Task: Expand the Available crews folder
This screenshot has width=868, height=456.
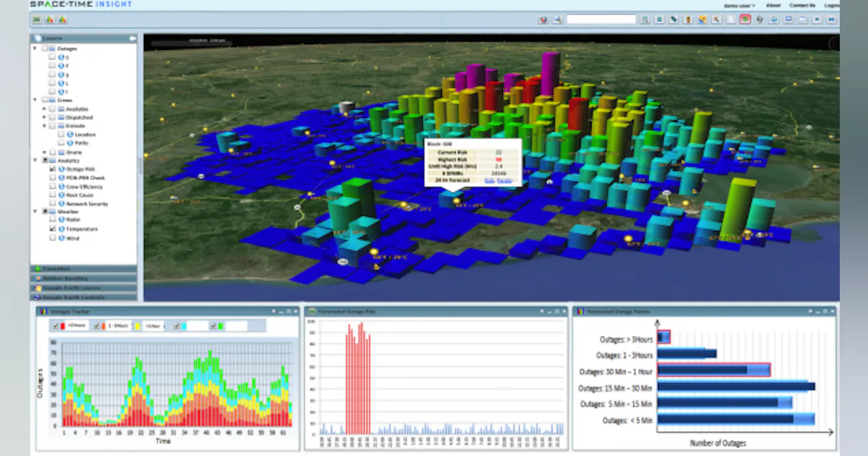Action: pyautogui.click(x=44, y=109)
